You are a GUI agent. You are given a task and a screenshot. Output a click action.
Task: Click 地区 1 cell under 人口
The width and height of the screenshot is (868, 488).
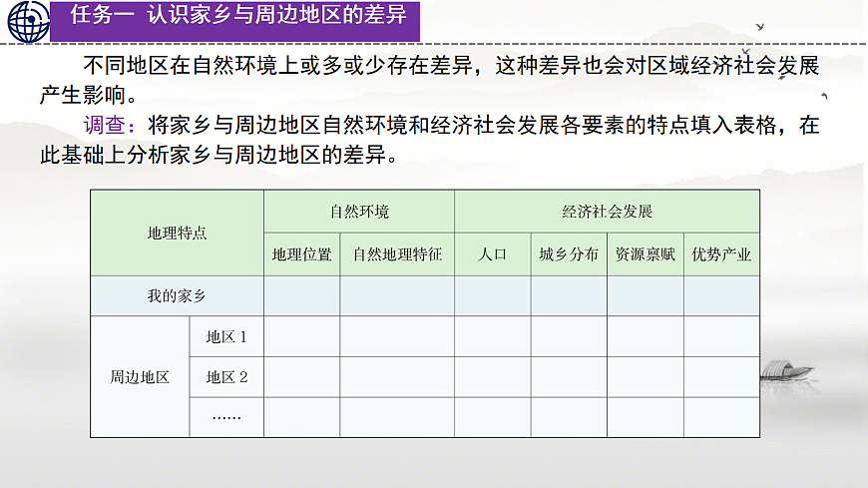493,336
